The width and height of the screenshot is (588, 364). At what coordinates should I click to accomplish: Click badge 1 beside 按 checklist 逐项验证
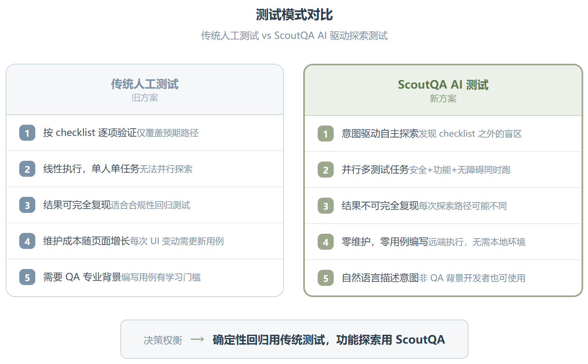(x=27, y=133)
